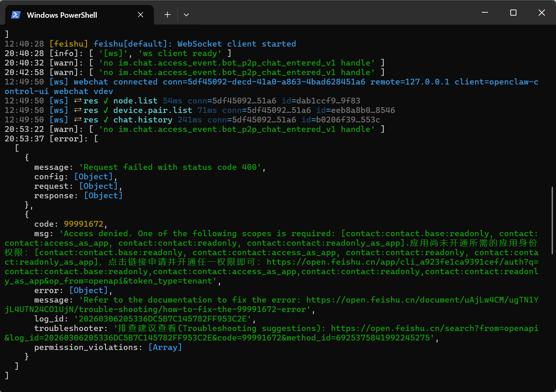Click the [Object] value after request:
The image size is (556, 392).
[99, 186]
